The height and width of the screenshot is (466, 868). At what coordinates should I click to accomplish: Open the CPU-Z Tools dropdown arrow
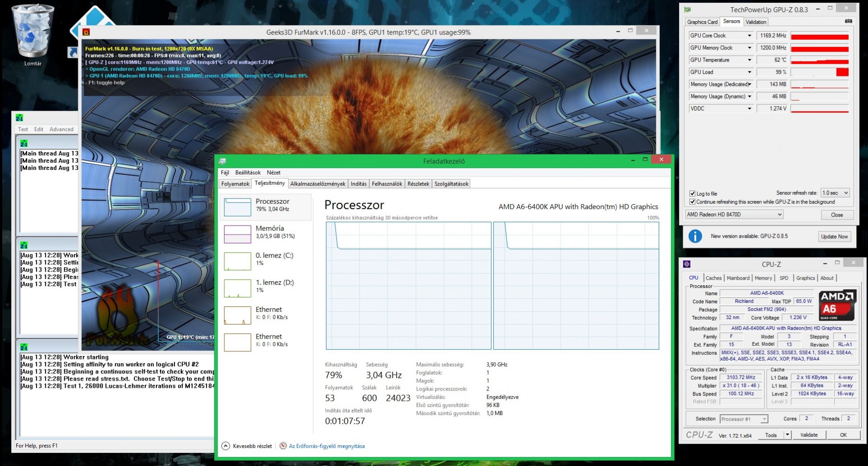tap(787, 435)
